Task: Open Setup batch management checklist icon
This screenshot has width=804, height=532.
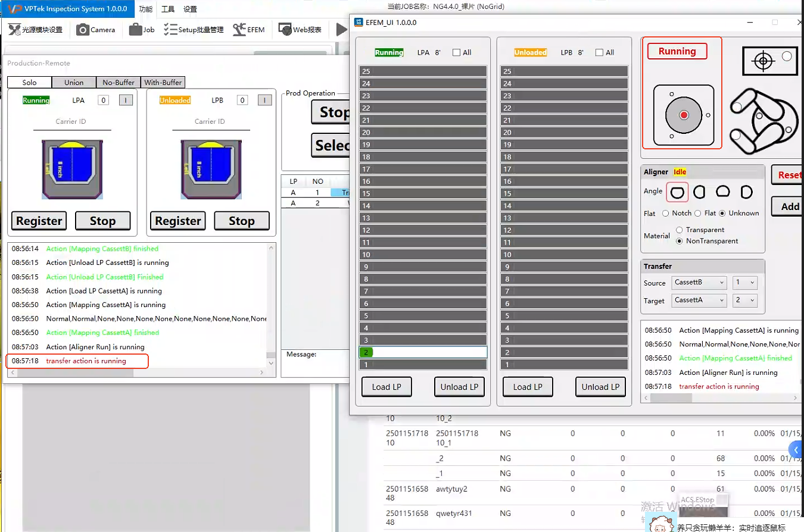Action: pyautogui.click(x=170, y=29)
